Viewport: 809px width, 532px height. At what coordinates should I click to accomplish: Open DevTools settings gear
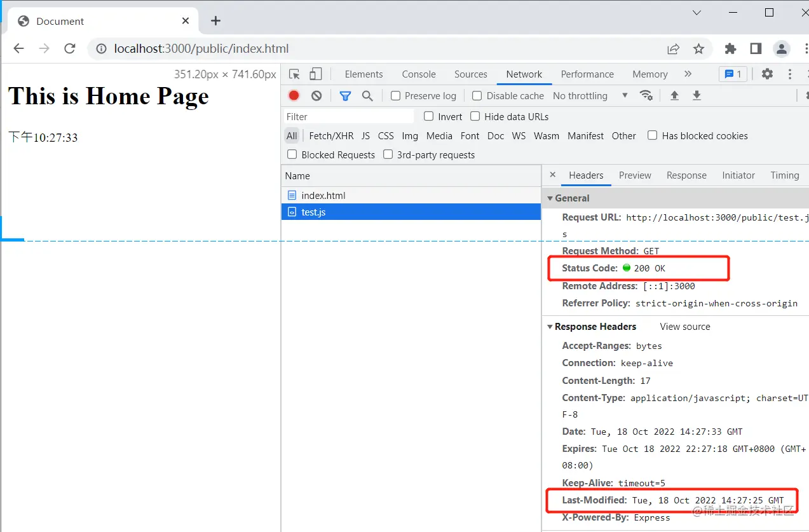tap(767, 74)
